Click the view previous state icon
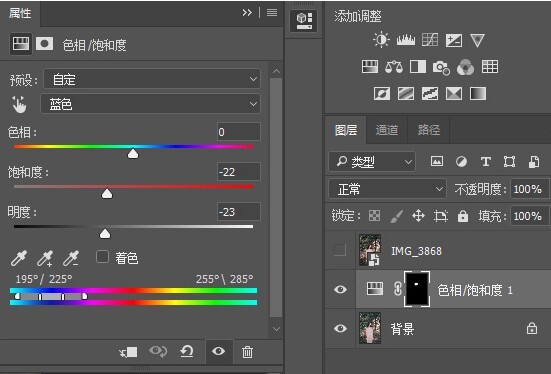 point(158,351)
